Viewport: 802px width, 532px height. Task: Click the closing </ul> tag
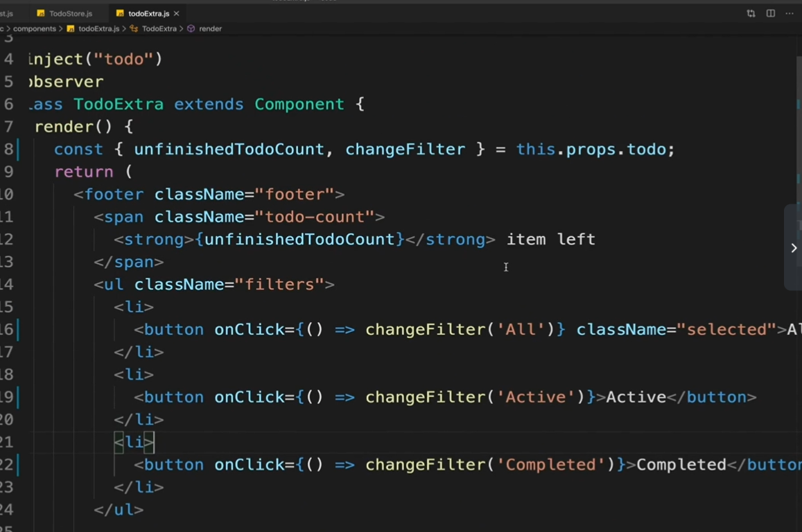point(119,510)
